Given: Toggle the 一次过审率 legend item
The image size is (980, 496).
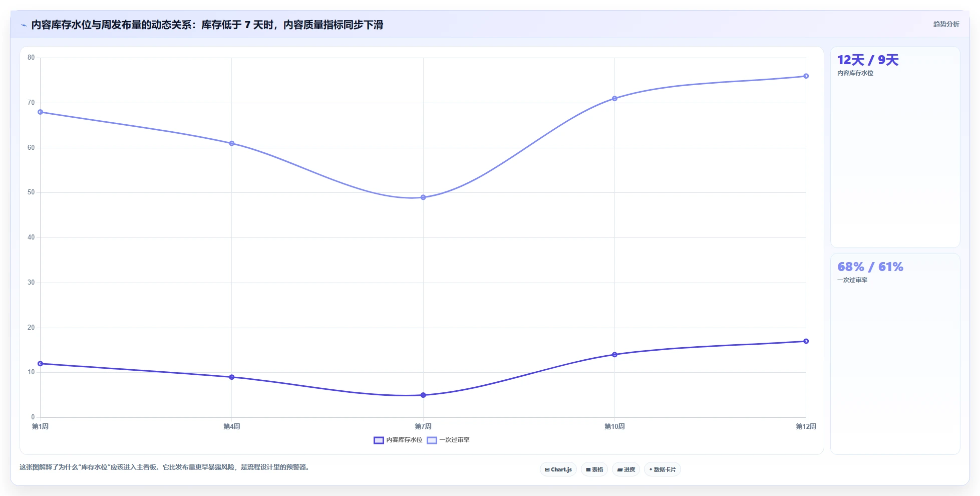Looking at the screenshot, I should pos(448,440).
